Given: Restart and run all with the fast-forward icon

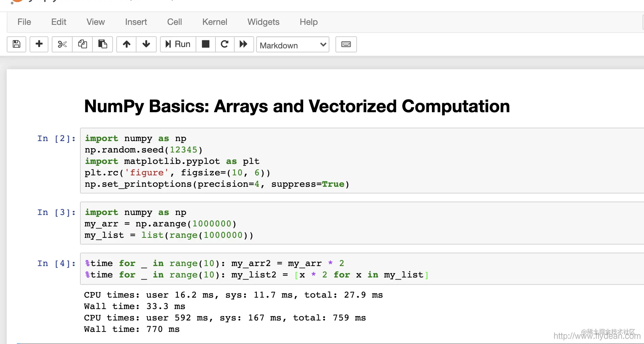Looking at the screenshot, I should [x=244, y=44].
